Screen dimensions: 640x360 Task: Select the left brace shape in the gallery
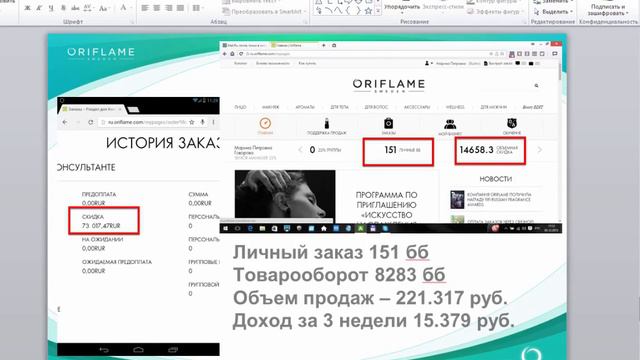[348, 11]
